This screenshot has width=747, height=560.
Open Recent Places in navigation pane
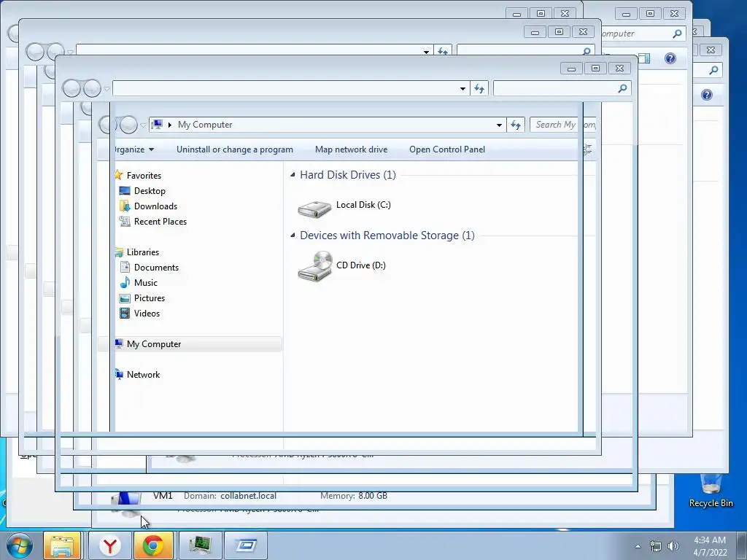[160, 222]
